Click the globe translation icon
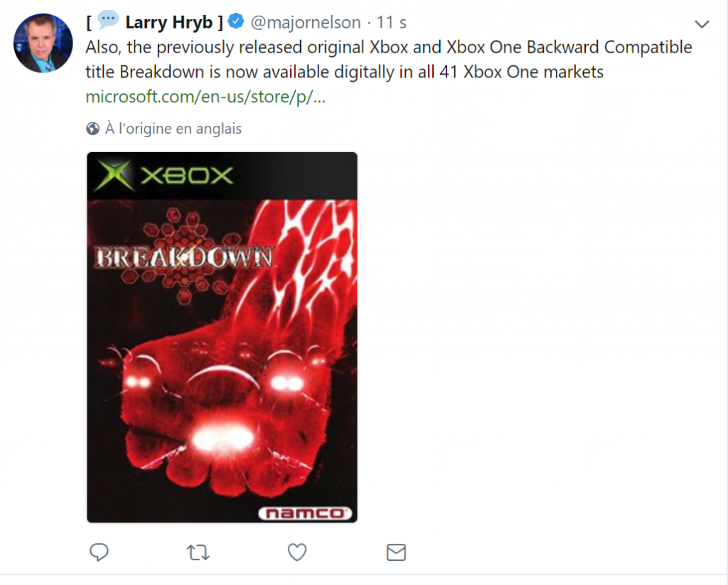Image resolution: width=728 pixels, height=585 pixels. tap(93, 129)
